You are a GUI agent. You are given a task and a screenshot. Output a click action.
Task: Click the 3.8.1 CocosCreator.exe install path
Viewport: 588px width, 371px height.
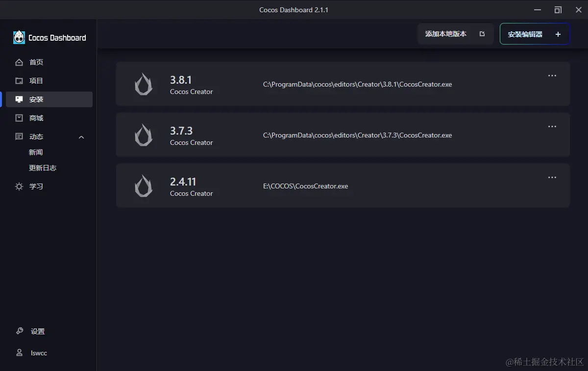(x=358, y=84)
